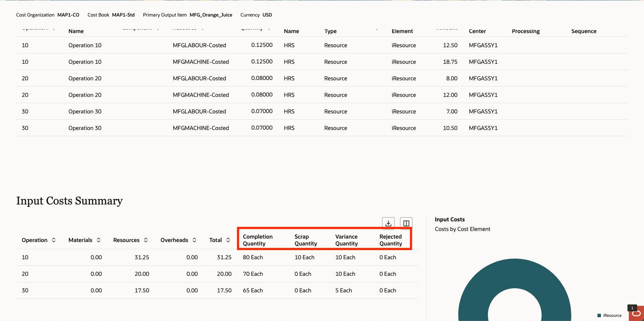
Task: Sort the summary table by Total
Action: pos(228,240)
